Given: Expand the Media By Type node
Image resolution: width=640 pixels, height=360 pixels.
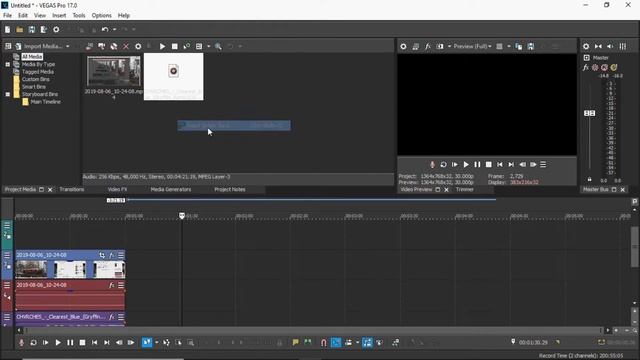Looking at the screenshot, I should 7,64.
